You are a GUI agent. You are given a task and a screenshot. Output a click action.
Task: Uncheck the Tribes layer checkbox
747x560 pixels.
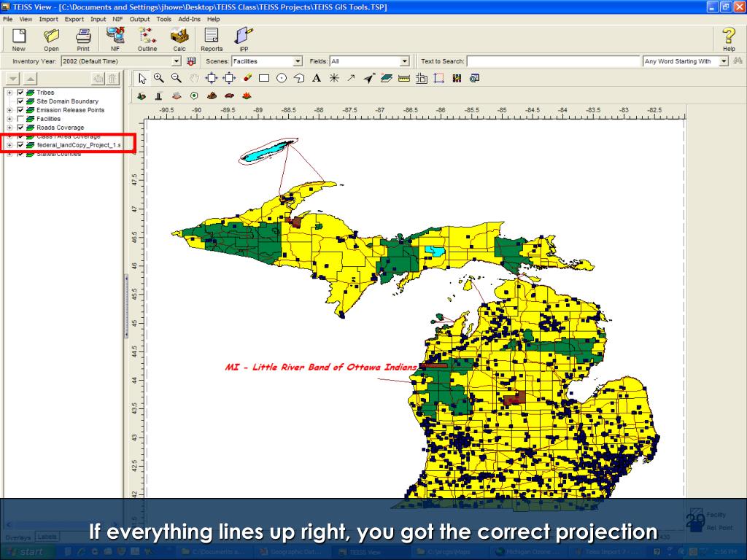point(20,93)
